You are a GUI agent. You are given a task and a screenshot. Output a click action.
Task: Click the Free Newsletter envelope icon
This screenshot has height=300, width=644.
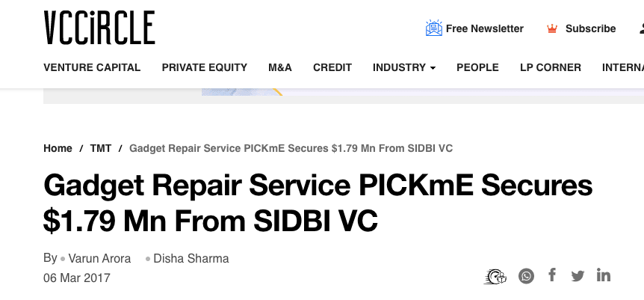[434, 28]
